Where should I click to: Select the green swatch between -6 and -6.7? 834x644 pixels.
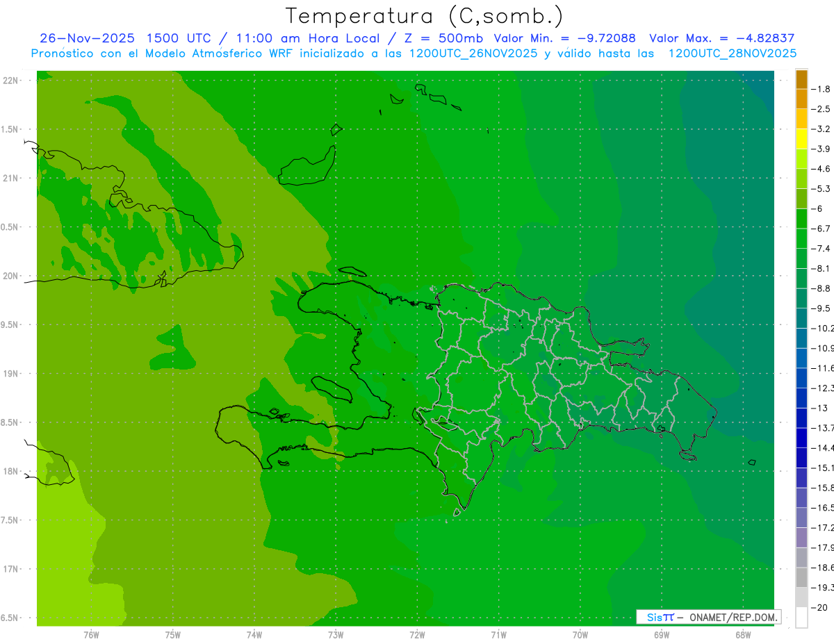(802, 219)
